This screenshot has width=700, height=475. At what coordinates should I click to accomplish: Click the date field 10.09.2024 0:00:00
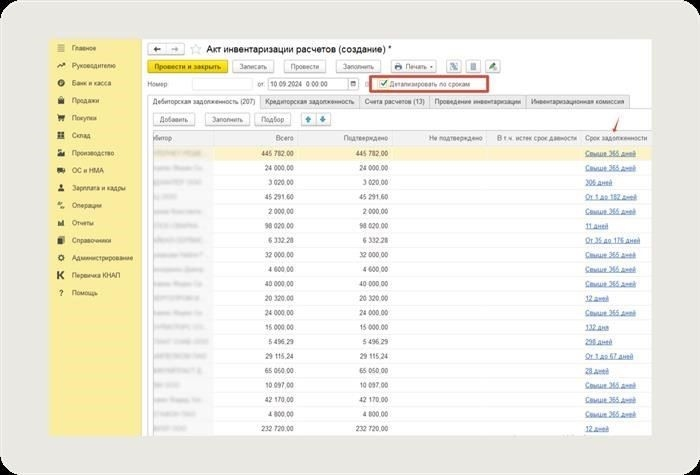[308, 84]
